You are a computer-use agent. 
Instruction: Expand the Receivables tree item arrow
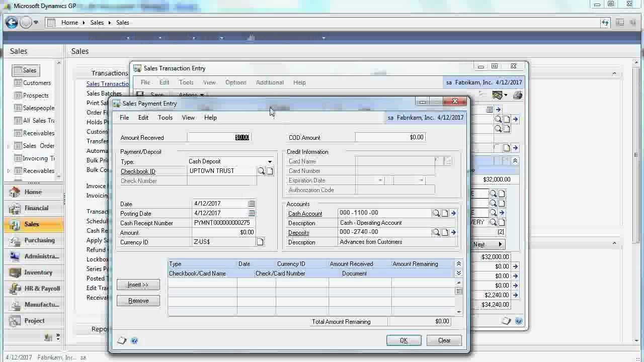click(9, 171)
